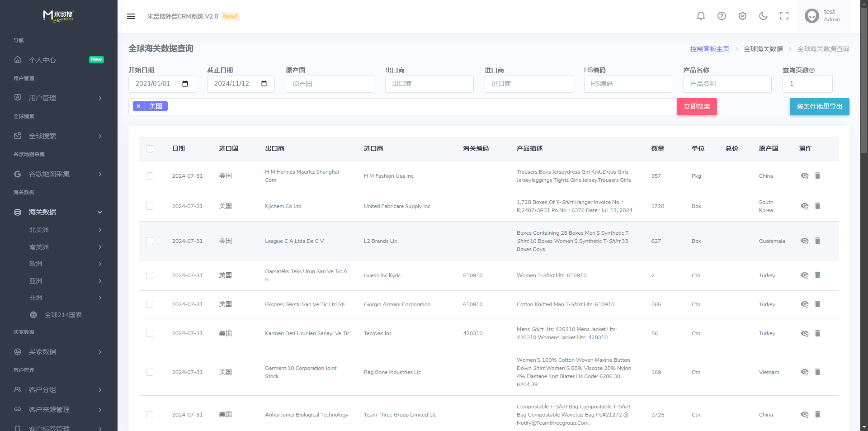Image resolution: width=868 pixels, height=431 pixels.
Task: Delete the Tecovas Inc row
Action: (x=817, y=333)
